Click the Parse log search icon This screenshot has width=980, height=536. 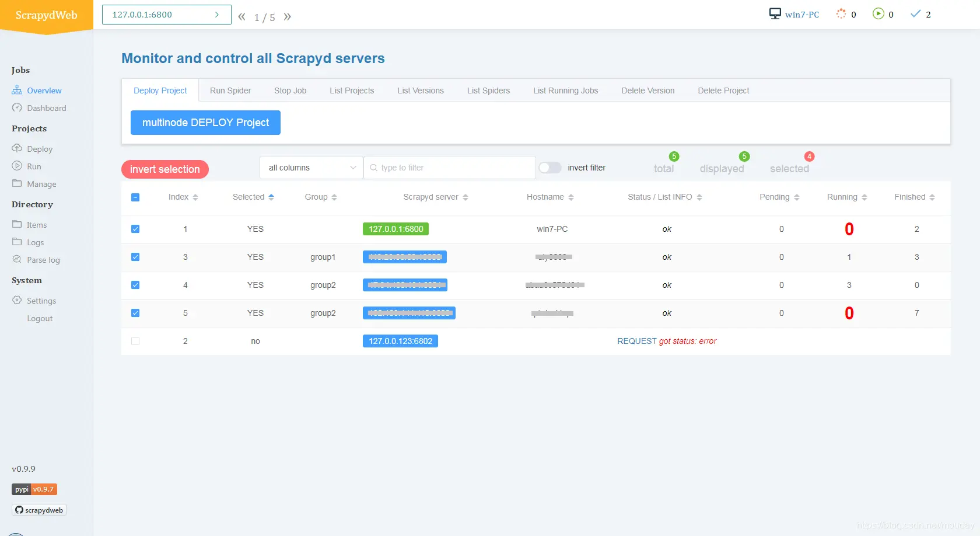coord(17,259)
